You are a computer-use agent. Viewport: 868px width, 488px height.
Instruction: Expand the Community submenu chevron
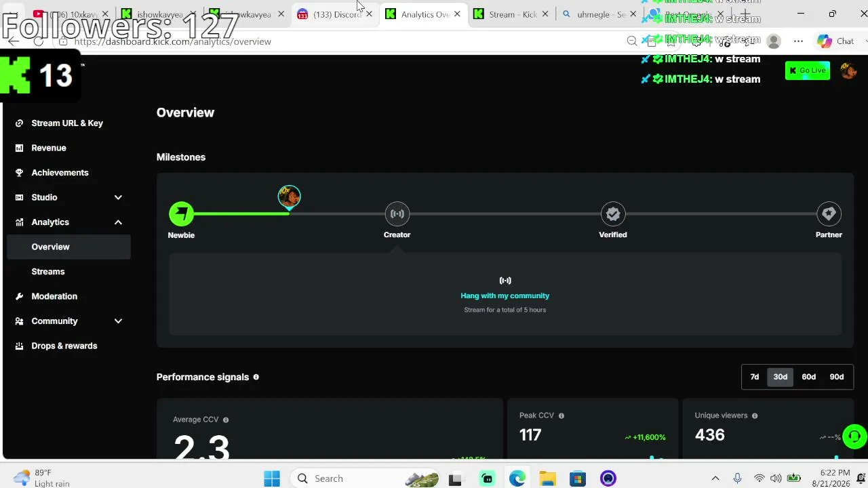(118, 321)
